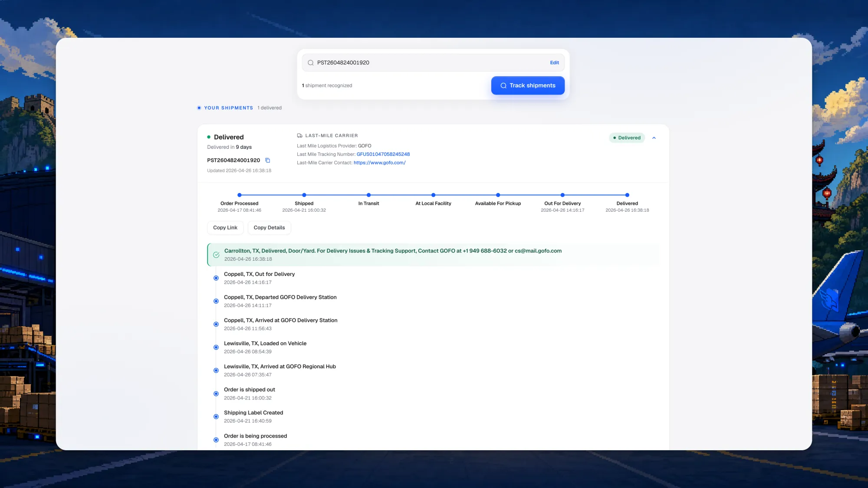This screenshot has height=488, width=868.
Task: Click bullet icon for Shipping Label Created
Action: pyautogui.click(x=216, y=417)
